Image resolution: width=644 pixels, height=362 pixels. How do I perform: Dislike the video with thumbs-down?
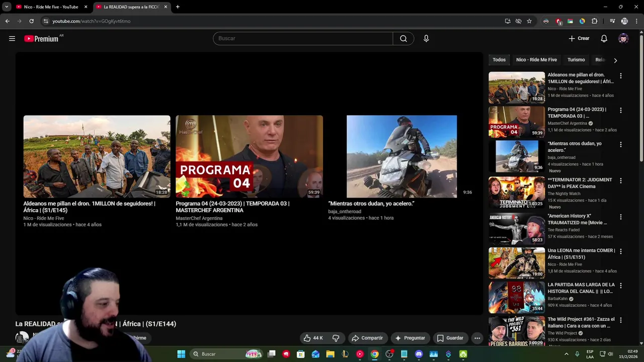(336, 338)
